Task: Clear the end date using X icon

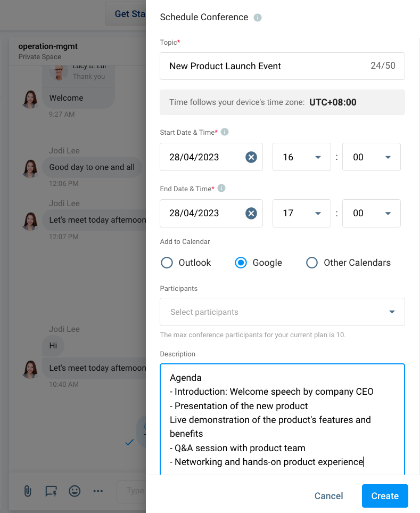Action: point(251,213)
